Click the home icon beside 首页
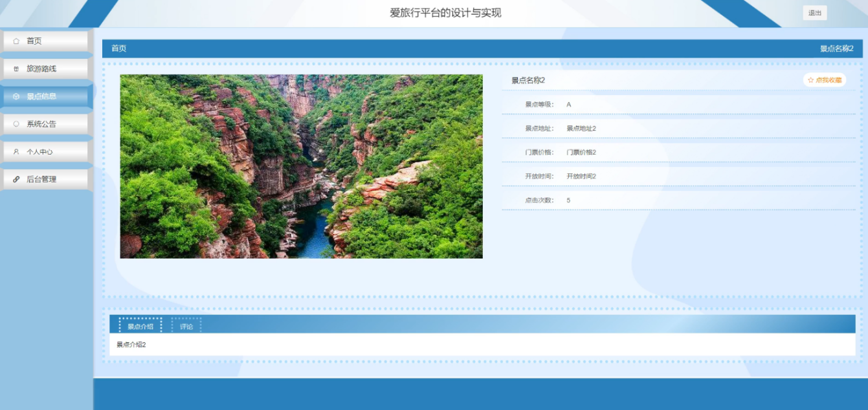This screenshot has width=868, height=410. coord(16,41)
